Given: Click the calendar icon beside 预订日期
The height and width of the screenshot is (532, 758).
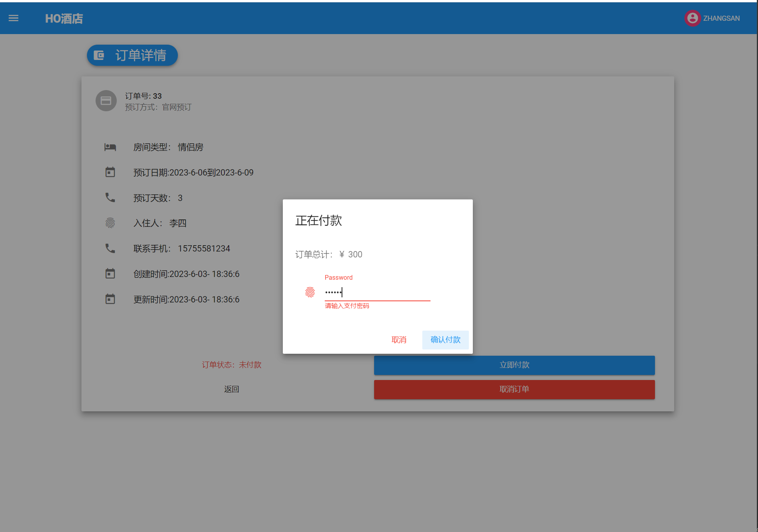Looking at the screenshot, I should click(110, 172).
